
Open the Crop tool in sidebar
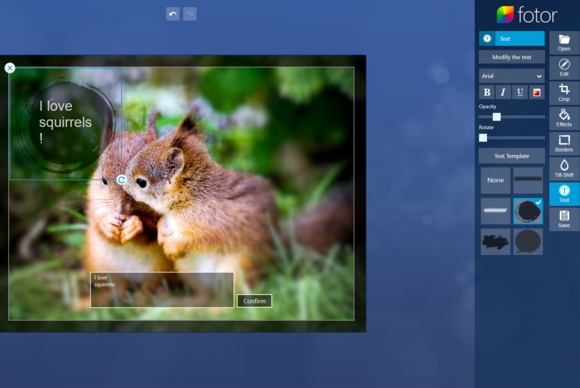pyautogui.click(x=564, y=93)
